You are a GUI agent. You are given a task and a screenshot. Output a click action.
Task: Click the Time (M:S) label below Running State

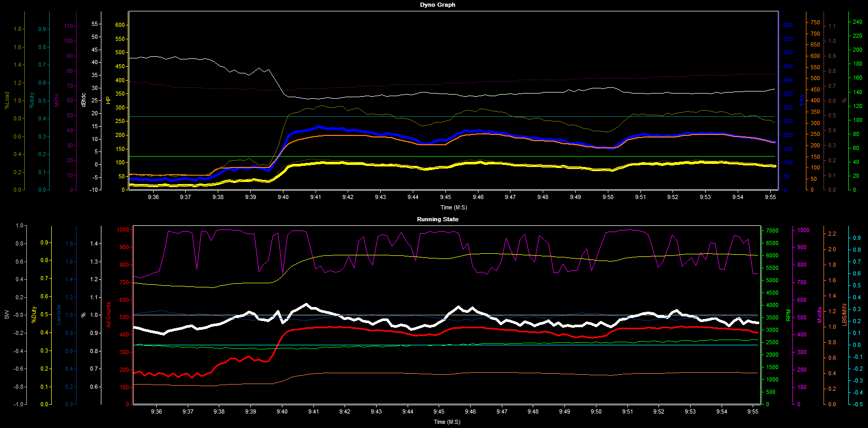click(x=447, y=422)
